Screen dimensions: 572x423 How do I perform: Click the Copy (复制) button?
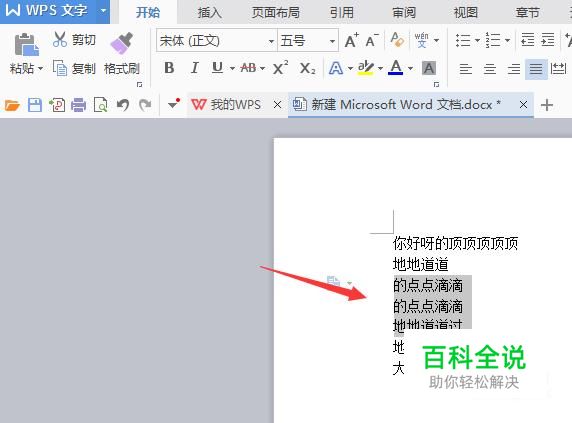tap(74, 68)
